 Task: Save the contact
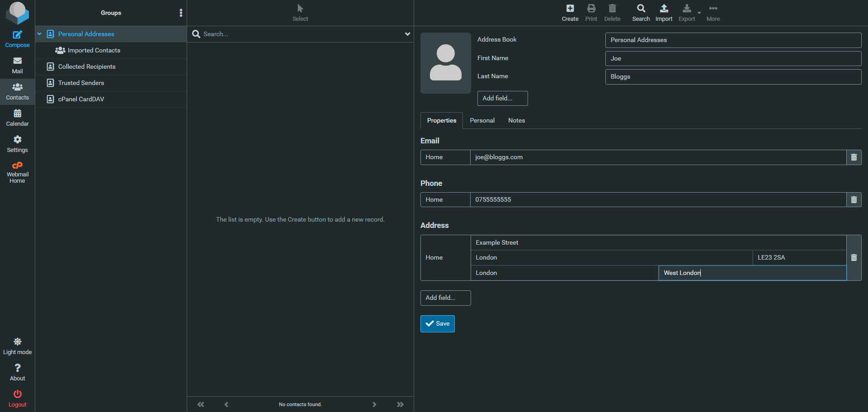click(437, 324)
